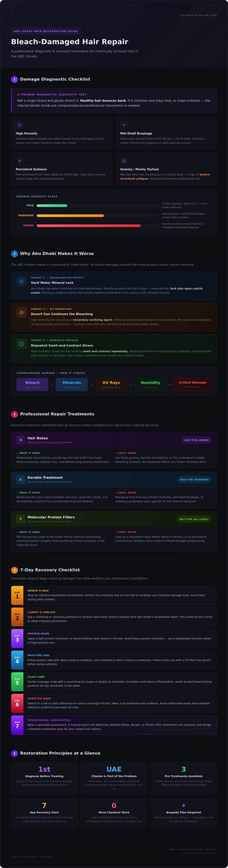Click the humidity fatigue cycle icon
The image size is (228, 868).
point(21,344)
